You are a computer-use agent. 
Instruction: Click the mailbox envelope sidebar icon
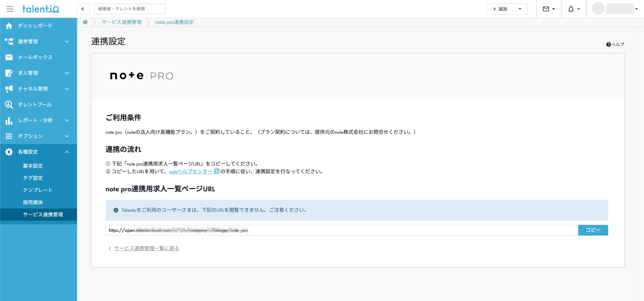[x=9, y=57]
